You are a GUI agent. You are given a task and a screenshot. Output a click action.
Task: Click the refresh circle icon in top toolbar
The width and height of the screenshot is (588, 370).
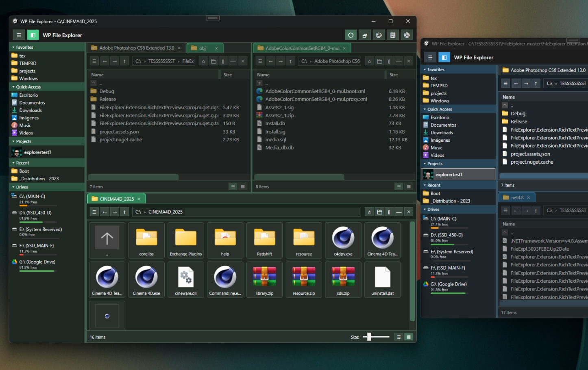(351, 35)
